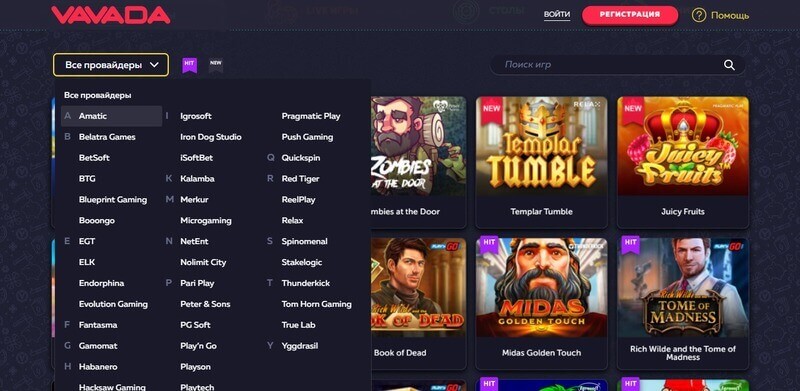Screen dimensions: 800x391
Task: Toggle the purple HIT filter badge
Action: [189, 65]
